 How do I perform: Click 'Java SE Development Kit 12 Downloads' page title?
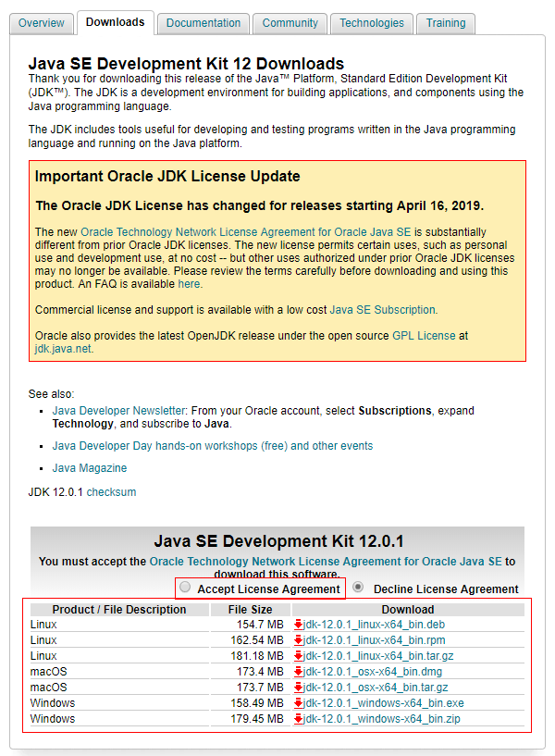[x=186, y=64]
